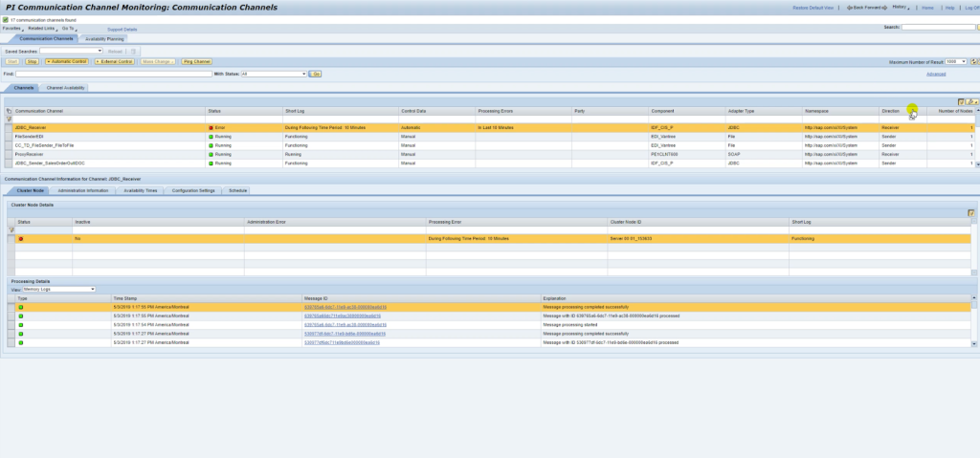Open message ID link in the first log row
This screenshot has width=980, height=458.
click(345, 308)
